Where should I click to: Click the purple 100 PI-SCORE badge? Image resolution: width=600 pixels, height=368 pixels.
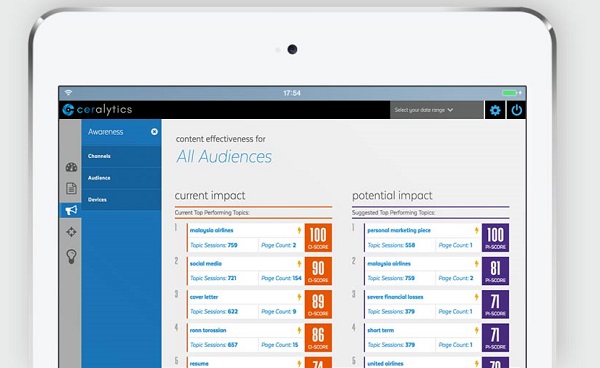[495, 238]
